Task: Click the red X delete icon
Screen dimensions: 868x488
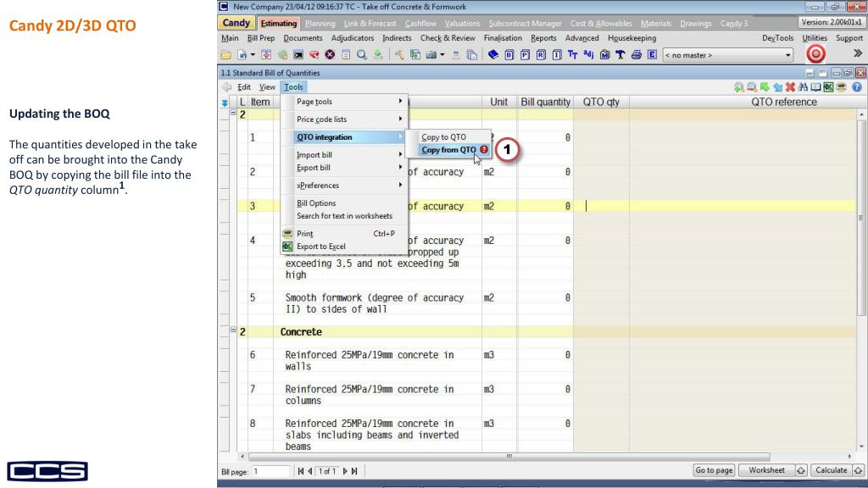Action: click(x=790, y=87)
